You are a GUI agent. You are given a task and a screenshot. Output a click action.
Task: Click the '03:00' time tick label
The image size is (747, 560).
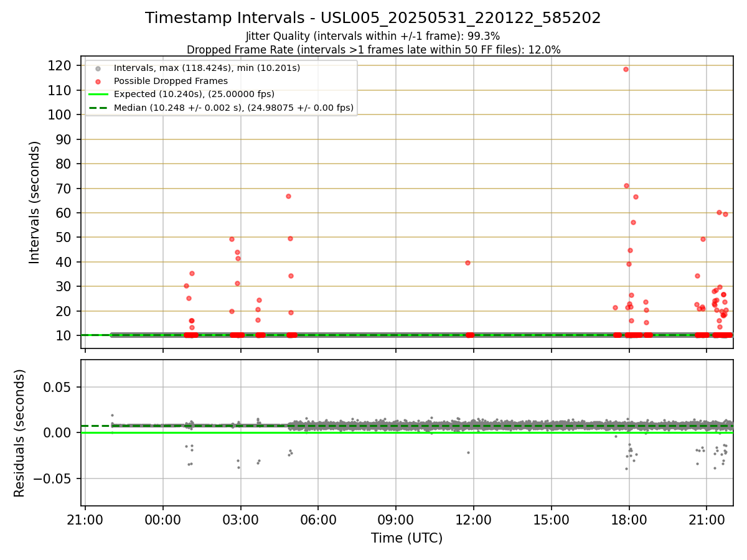tap(241, 520)
